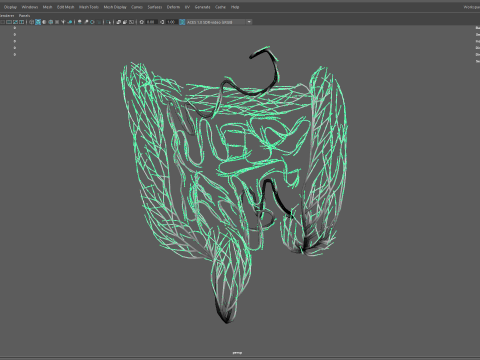Open the Mesh Tools menu
This screenshot has width=480, height=360.
pyautogui.click(x=89, y=7)
